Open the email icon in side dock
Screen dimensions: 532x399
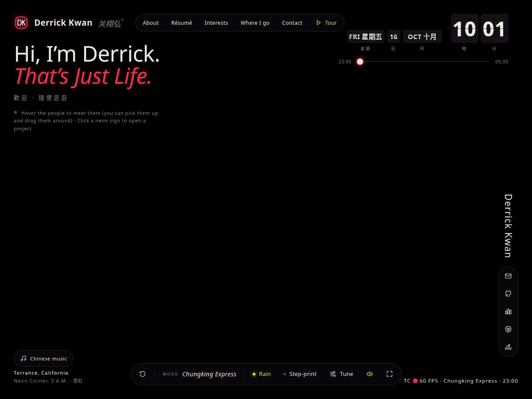[x=508, y=276]
